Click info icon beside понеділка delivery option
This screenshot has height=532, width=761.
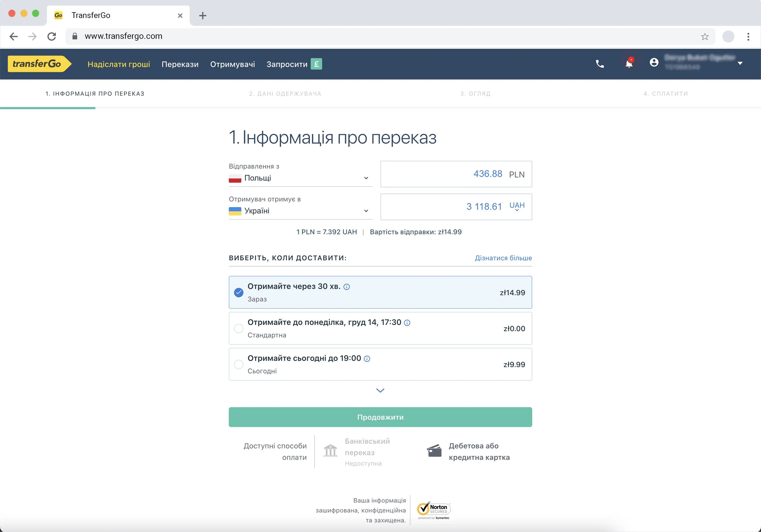click(x=407, y=323)
